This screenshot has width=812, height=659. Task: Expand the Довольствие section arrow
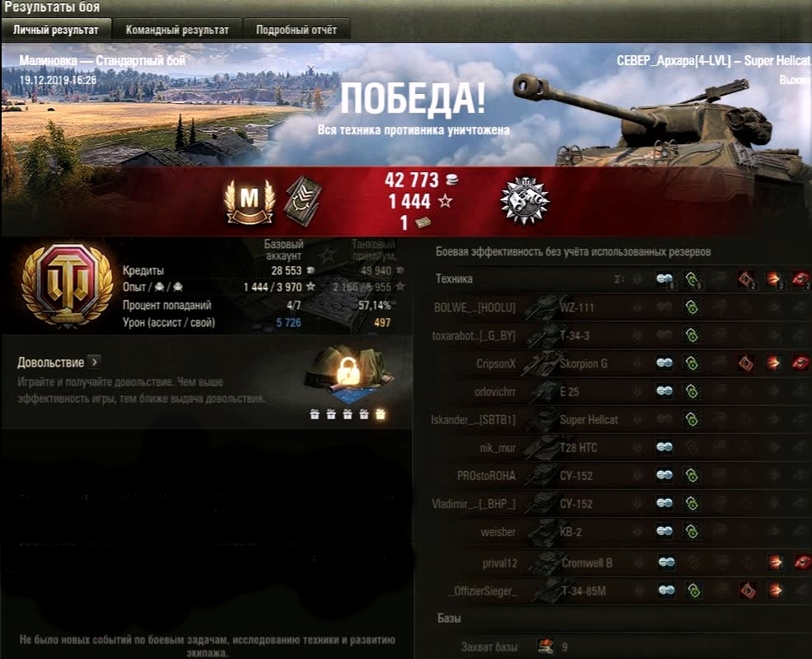coord(94,362)
